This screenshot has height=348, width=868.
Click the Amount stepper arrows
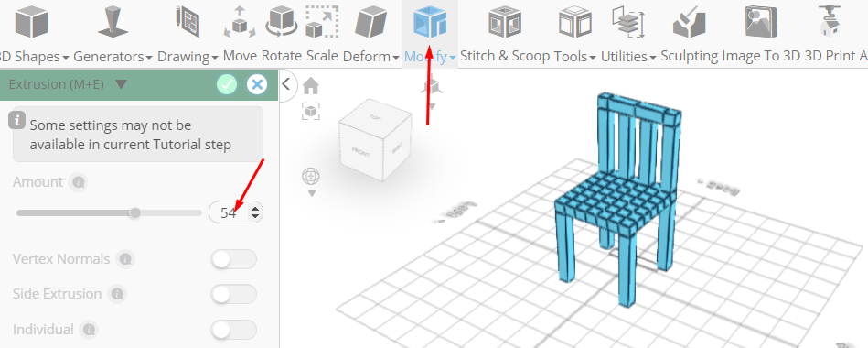(255, 212)
